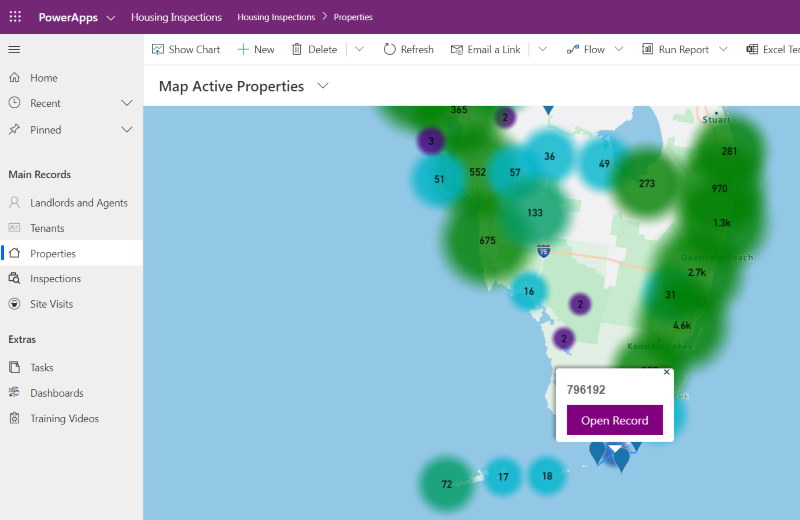Image resolution: width=800 pixels, height=520 pixels.
Task: Open Site Visits in sidebar
Action: pos(71,304)
